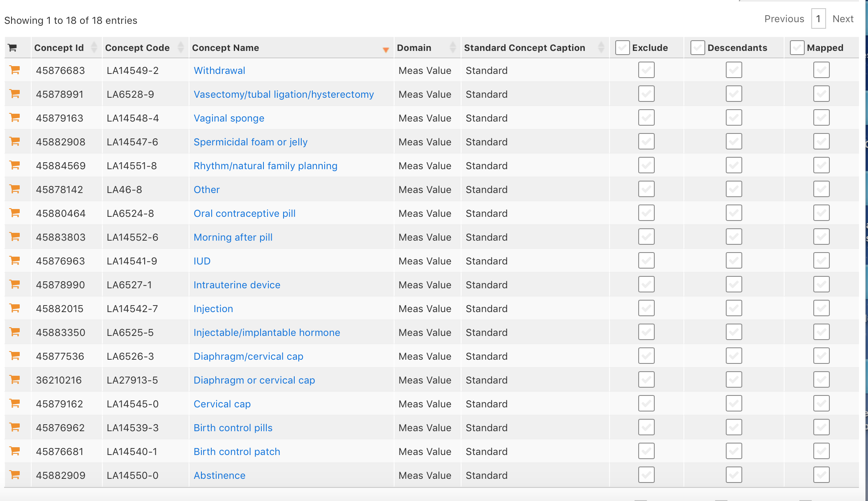
Task: Click the cart icon for Withdrawal row
Action: click(x=15, y=70)
